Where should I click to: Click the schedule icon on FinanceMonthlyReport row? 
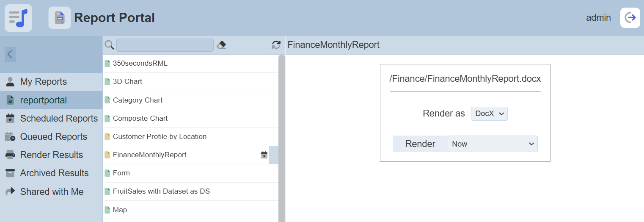pyautogui.click(x=264, y=155)
